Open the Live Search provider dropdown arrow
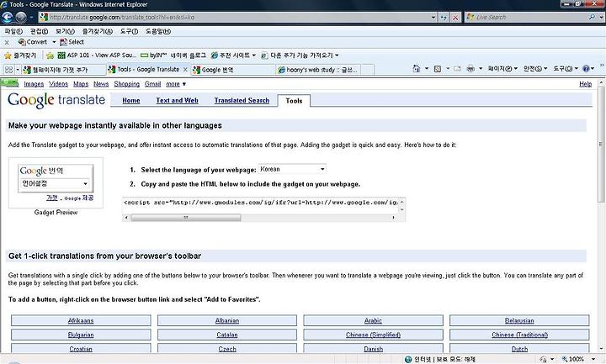606x364 pixels. [x=600, y=18]
